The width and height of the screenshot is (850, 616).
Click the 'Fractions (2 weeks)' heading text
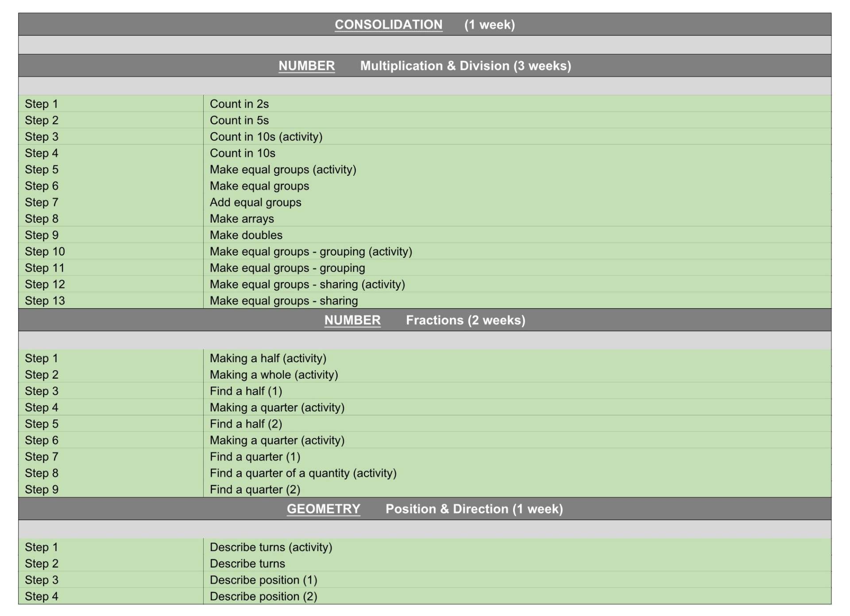(x=465, y=320)
